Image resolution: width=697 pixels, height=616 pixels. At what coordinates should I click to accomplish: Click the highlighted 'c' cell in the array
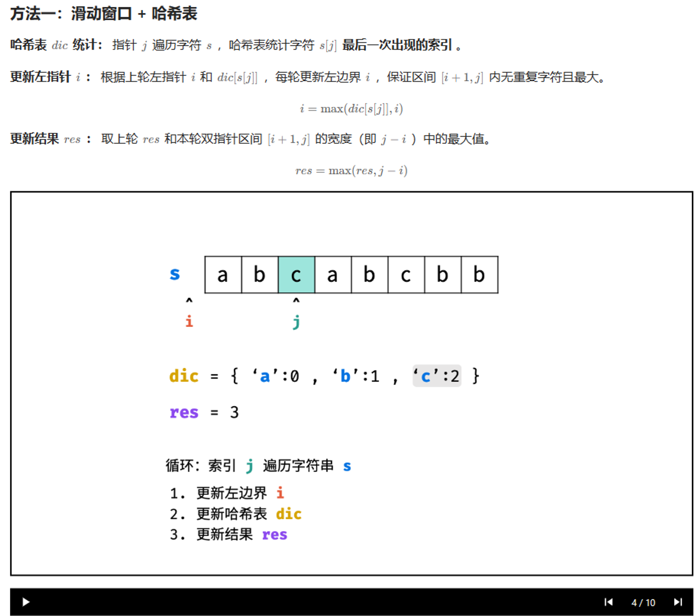coord(296,274)
